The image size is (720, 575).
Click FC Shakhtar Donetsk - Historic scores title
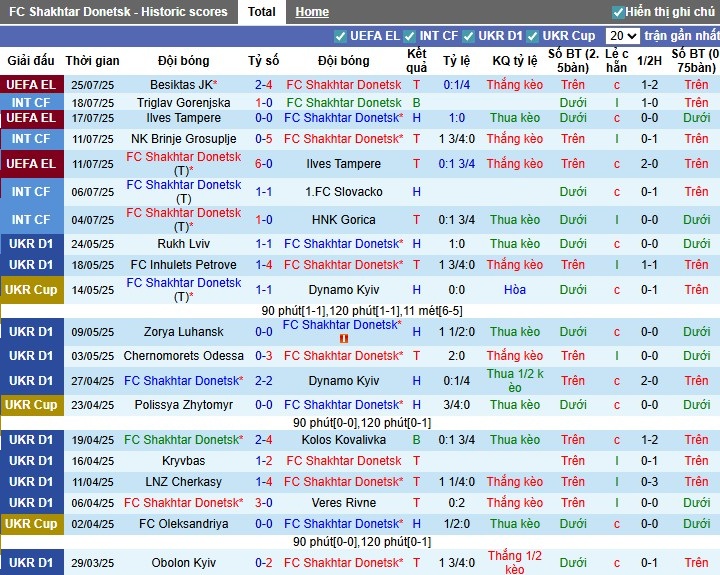click(x=118, y=12)
